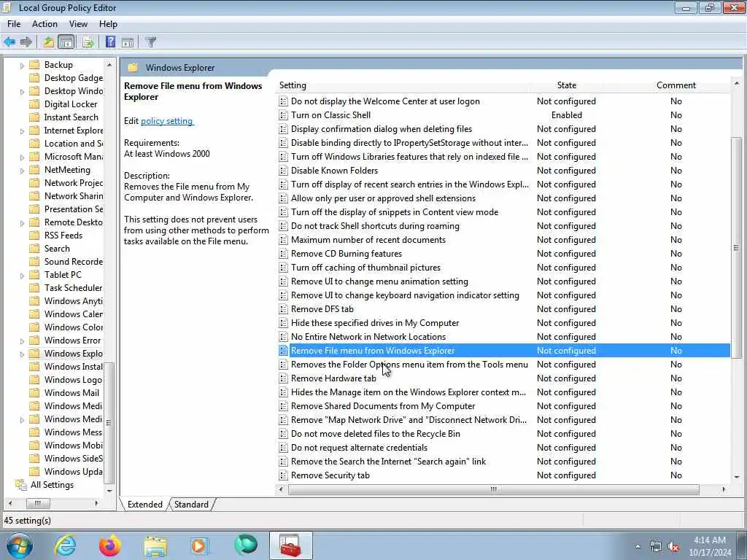
Task: Select 'Turn off caching of thumbnail pictures'
Action: click(366, 268)
